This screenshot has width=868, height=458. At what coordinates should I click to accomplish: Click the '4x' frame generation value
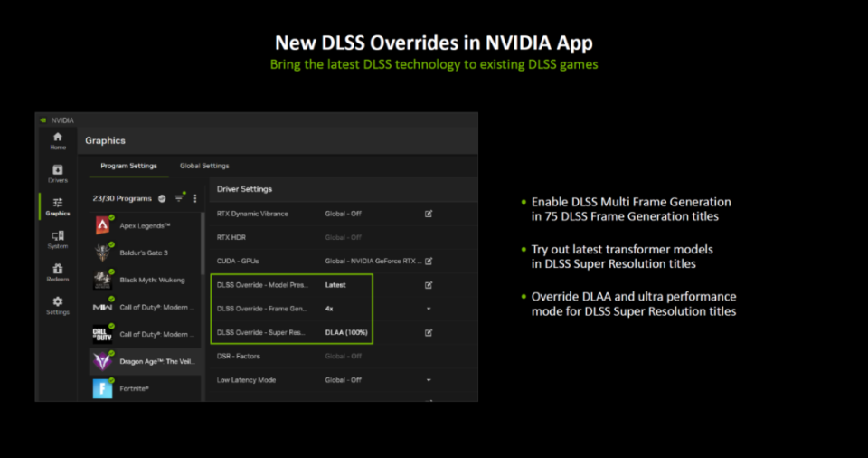click(329, 309)
